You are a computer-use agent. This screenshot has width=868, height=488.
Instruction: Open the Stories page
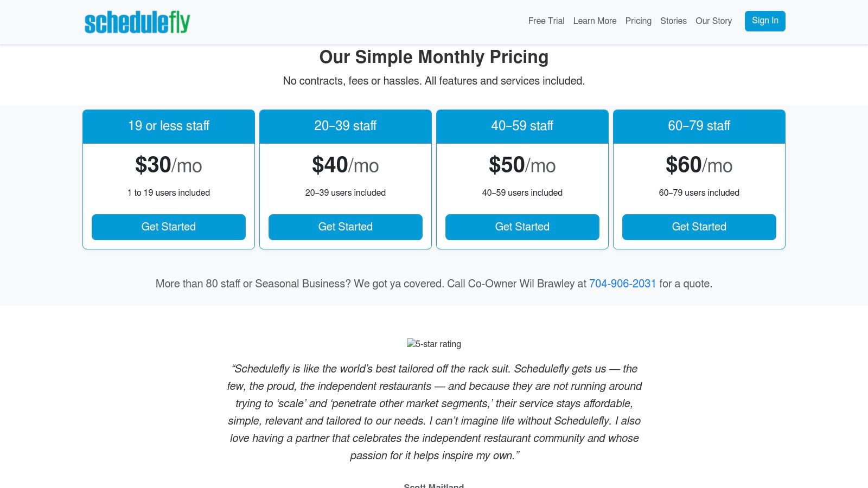click(673, 21)
